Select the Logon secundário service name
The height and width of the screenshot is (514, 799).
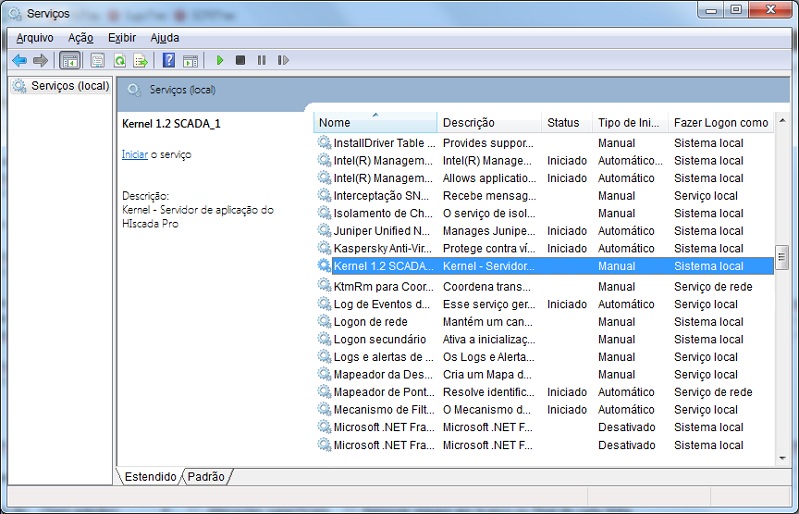(x=380, y=339)
